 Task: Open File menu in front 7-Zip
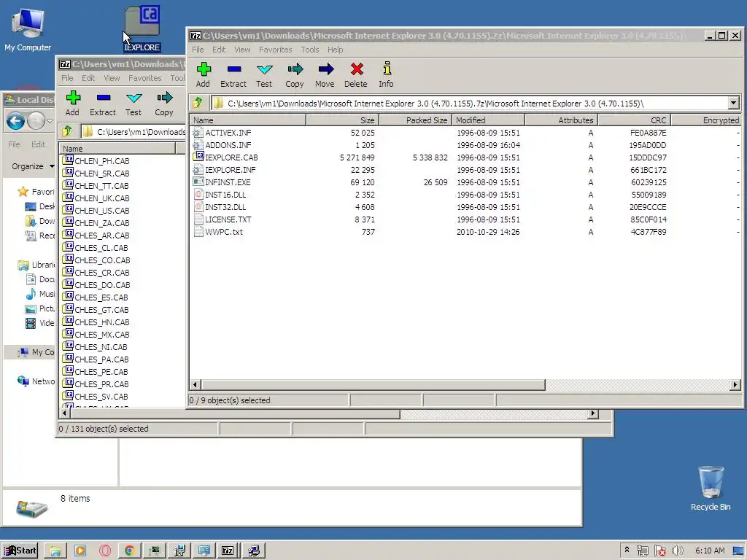pyautogui.click(x=198, y=50)
